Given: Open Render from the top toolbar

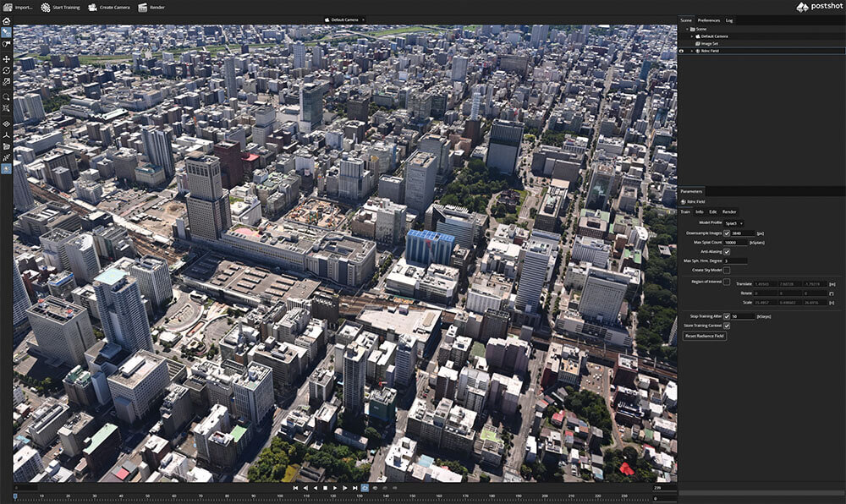Looking at the screenshot, I should point(143,7).
